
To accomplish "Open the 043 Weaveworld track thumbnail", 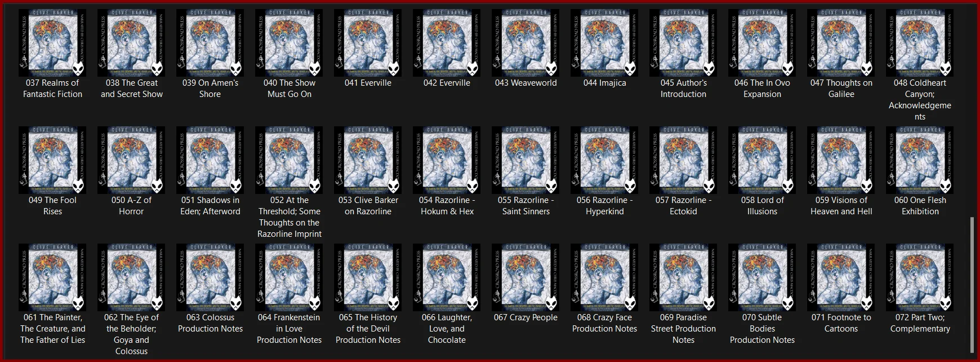I will (x=525, y=43).
